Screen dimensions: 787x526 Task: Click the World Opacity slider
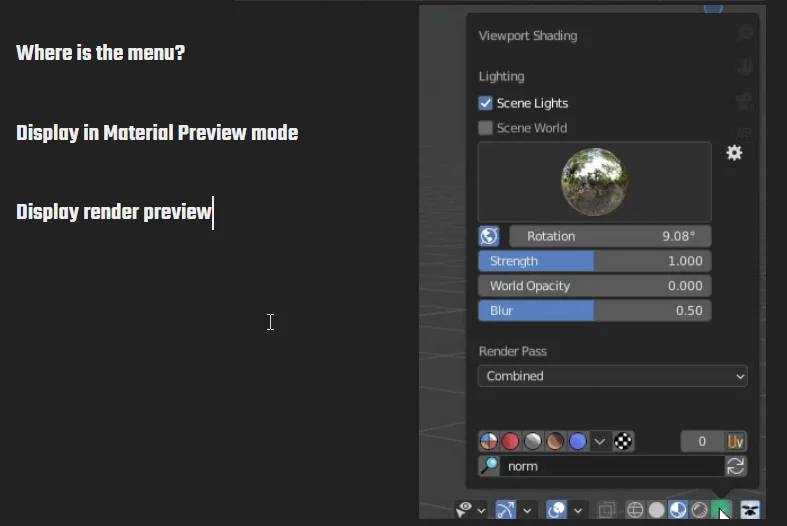595,286
